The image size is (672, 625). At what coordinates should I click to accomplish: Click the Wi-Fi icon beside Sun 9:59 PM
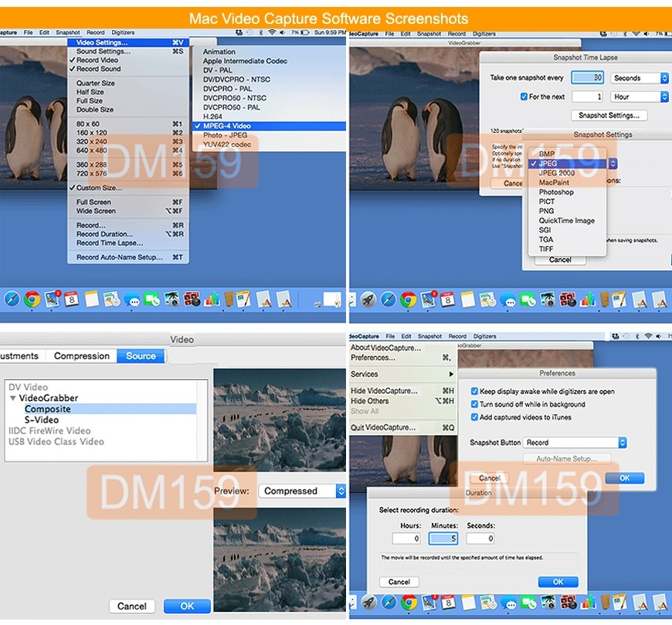[x=272, y=32]
